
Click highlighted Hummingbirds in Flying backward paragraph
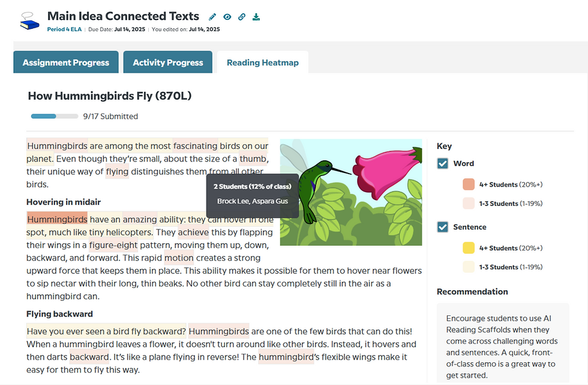coord(218,332)
